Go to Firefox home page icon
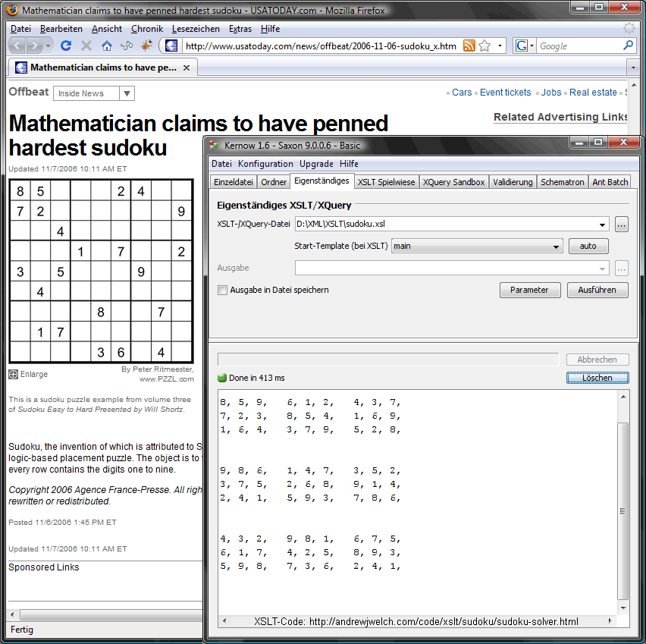Viewport: 646px width, 644px height. pos(107,46)
